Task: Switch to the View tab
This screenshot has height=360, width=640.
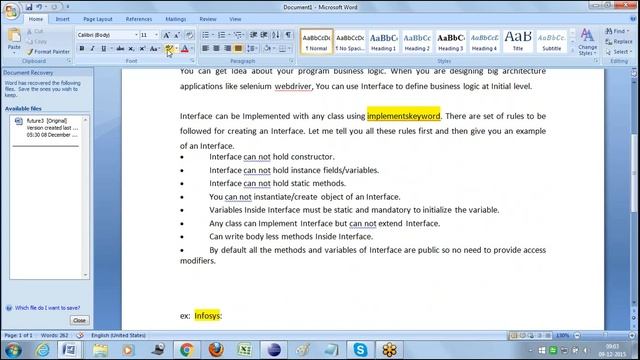Action: coord(235,19)
